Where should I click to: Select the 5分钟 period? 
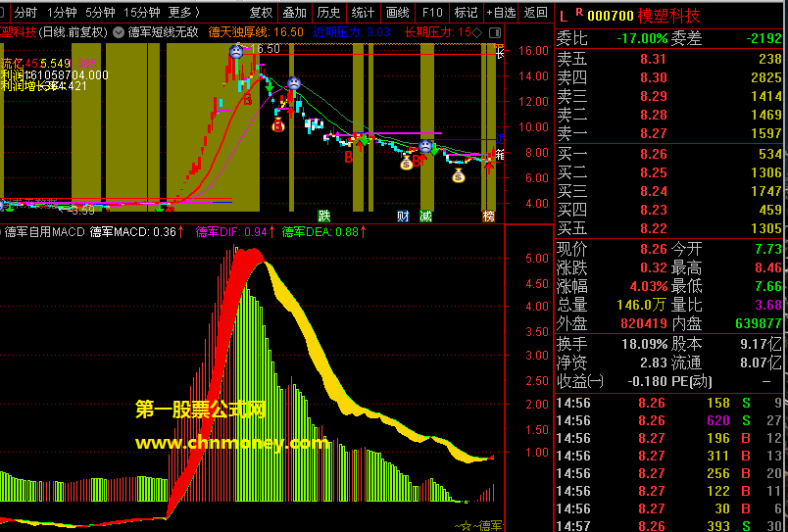(100, 12)
